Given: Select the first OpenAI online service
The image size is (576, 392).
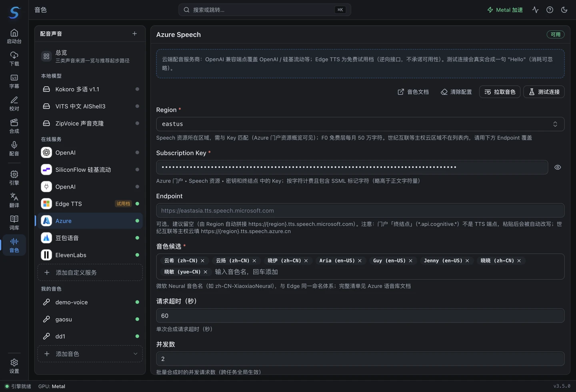Looking at the screenshot, I should (90, 153).
